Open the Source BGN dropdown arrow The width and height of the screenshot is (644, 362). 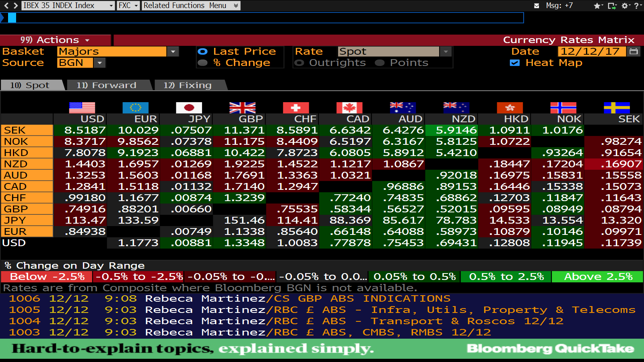(100, 63)
